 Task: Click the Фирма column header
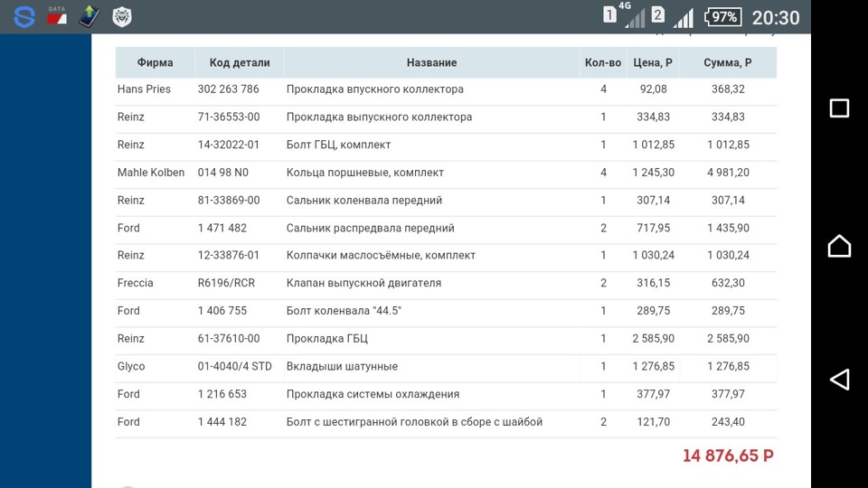155,62
